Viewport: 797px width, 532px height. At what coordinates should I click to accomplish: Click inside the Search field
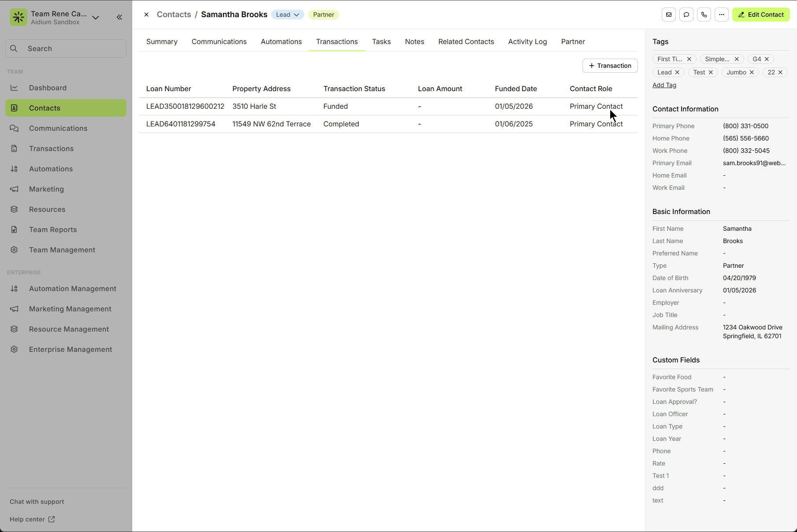coord(65,48)
